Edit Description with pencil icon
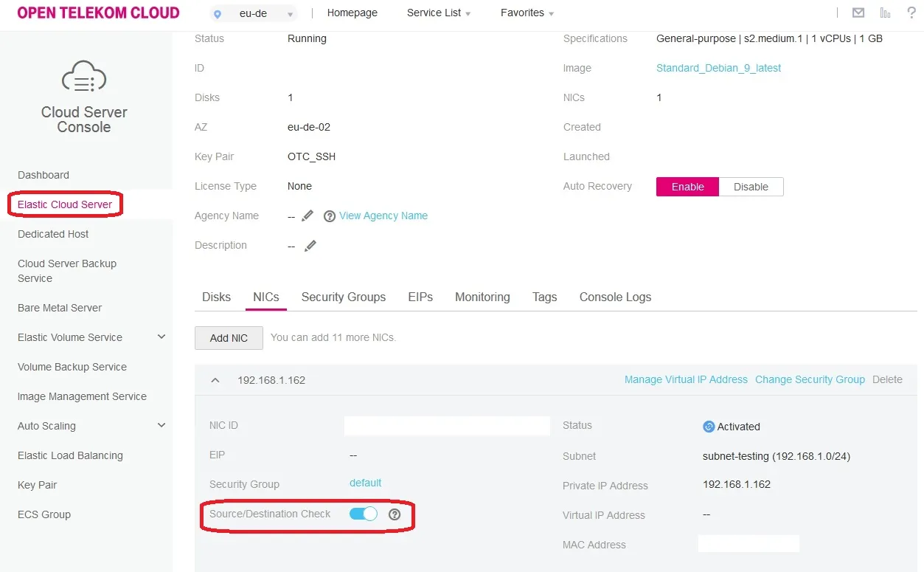The width and height of the screenshot is (924, 572). pos(310,246)
